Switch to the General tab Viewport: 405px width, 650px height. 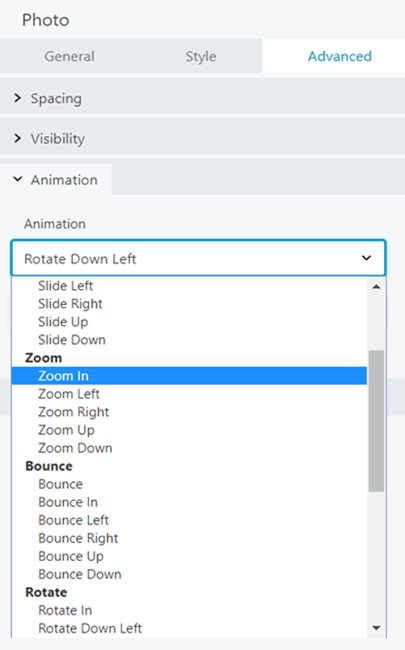pyautogui.click(x=70, y=56)
